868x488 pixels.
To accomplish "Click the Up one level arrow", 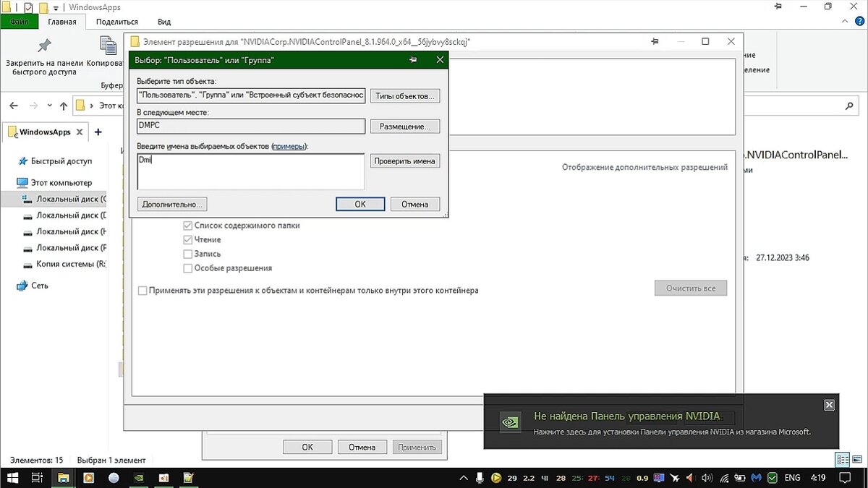I will click(x=64, y=106).
